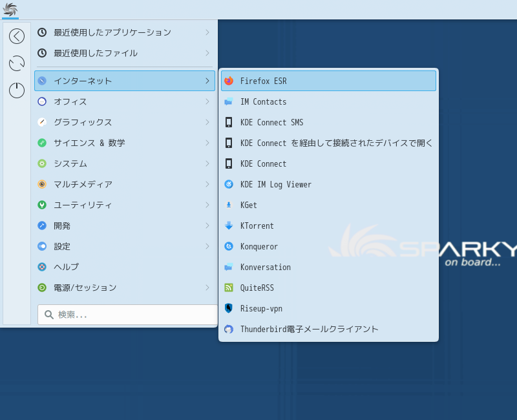
Task: Open KDE Connect を経由して接続されたデバイスで開く
Action: coord(328,143)
